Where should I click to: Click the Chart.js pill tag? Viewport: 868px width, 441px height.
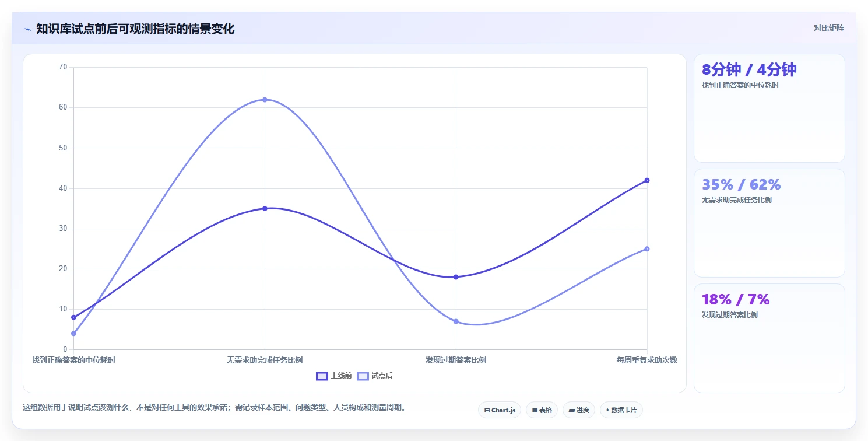500,410
